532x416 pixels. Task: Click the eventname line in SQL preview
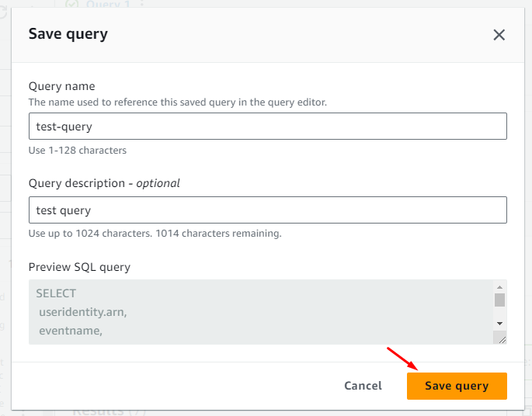tap(70, 331)
